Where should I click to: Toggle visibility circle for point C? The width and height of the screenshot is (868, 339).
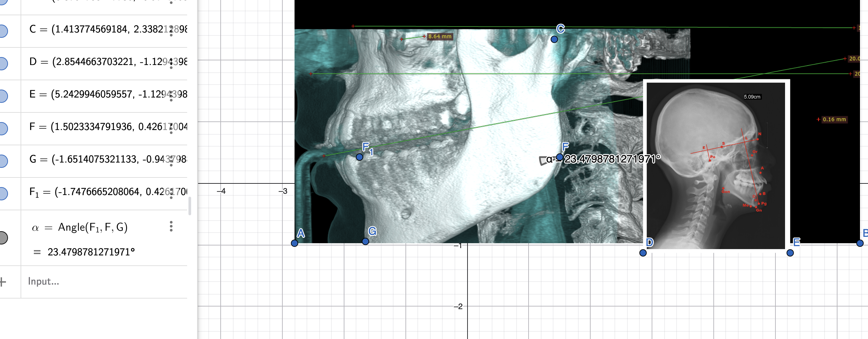3,31
